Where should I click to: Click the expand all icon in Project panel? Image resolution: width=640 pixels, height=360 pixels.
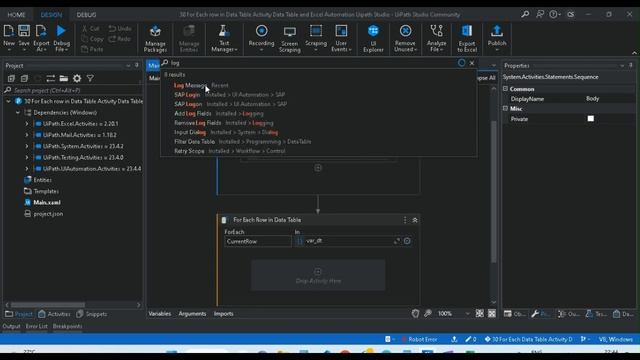11,78
